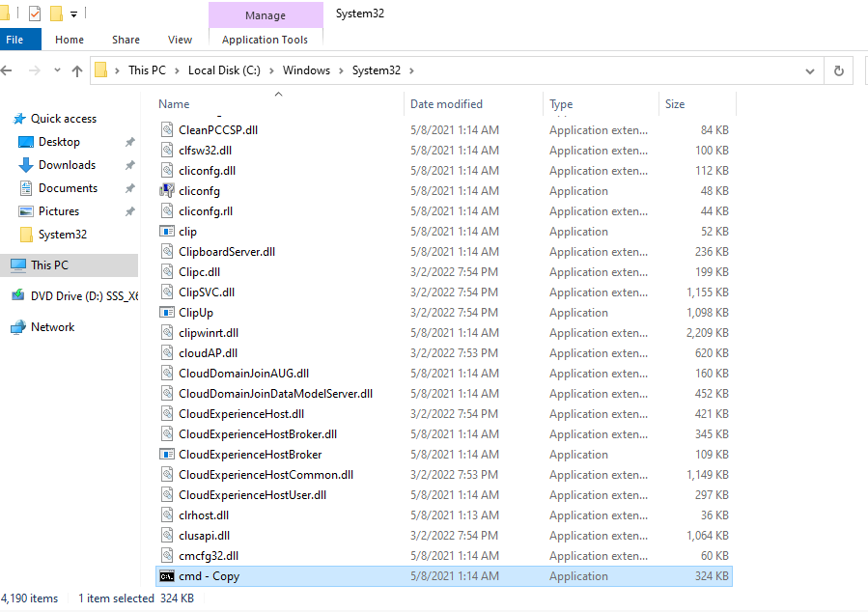Expand the address bar history dropdown

810,70
